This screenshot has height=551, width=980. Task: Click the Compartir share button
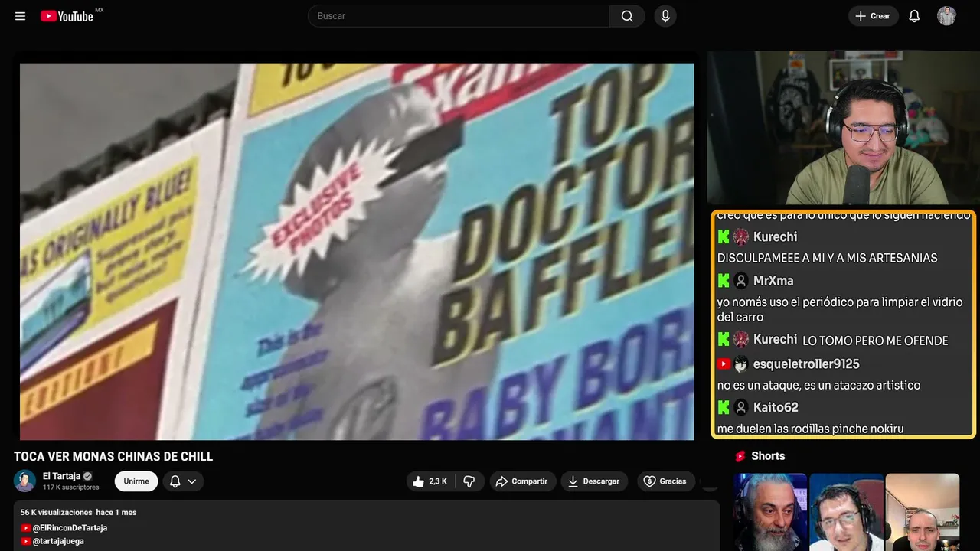point(521,481)
